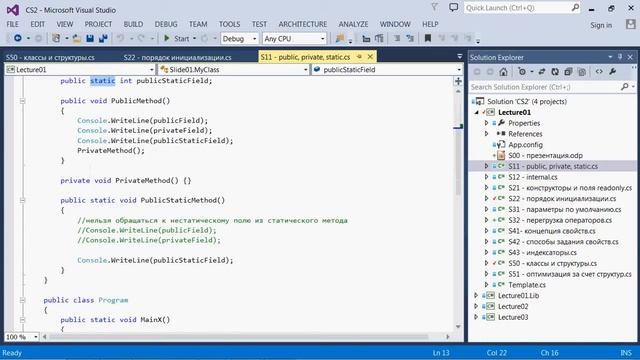This screenshot has height=360, width=640.
Task: Expand the Properties node
Action: pyautogui.click(x=487, y=123)
